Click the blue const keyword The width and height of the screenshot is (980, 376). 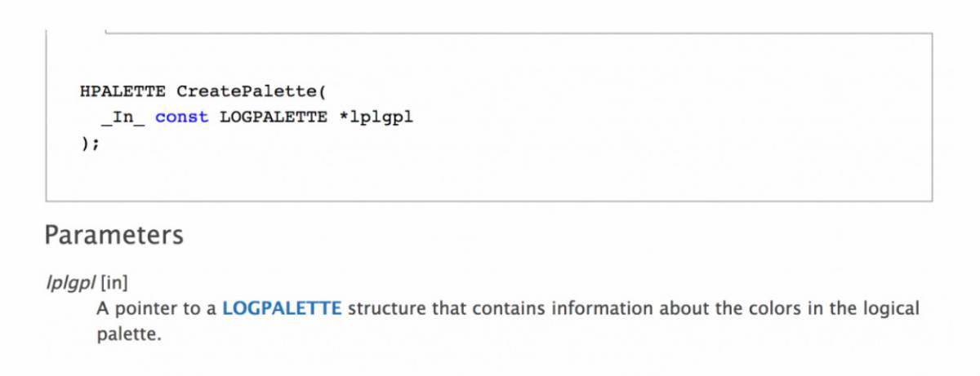[x=181, y=117]
